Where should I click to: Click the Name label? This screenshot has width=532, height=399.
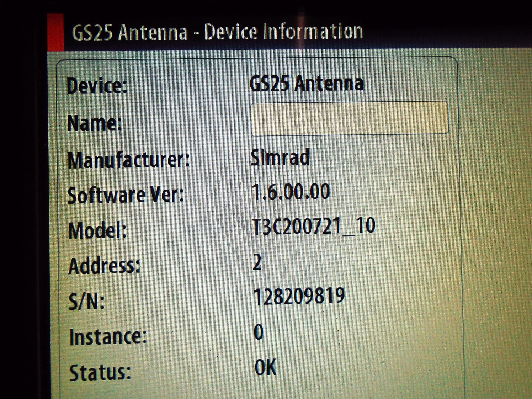[95, 123]
